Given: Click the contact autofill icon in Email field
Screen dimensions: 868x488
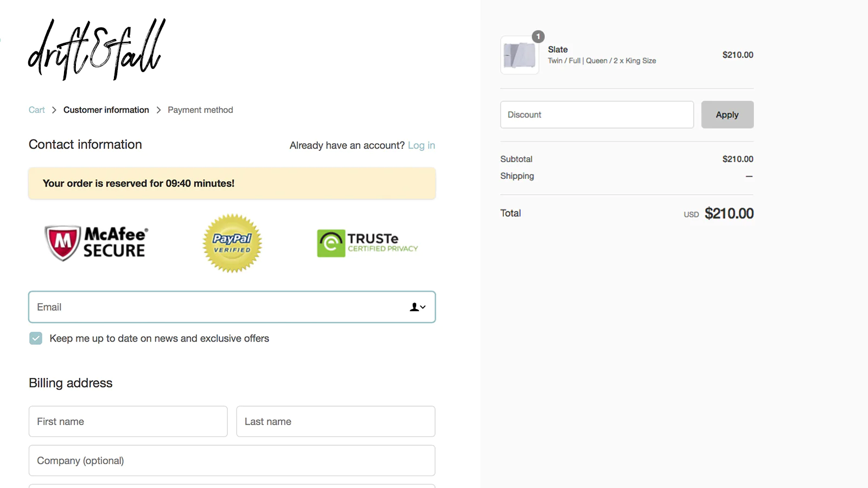Looking at the screenshot, I should [x=417, y=307].
